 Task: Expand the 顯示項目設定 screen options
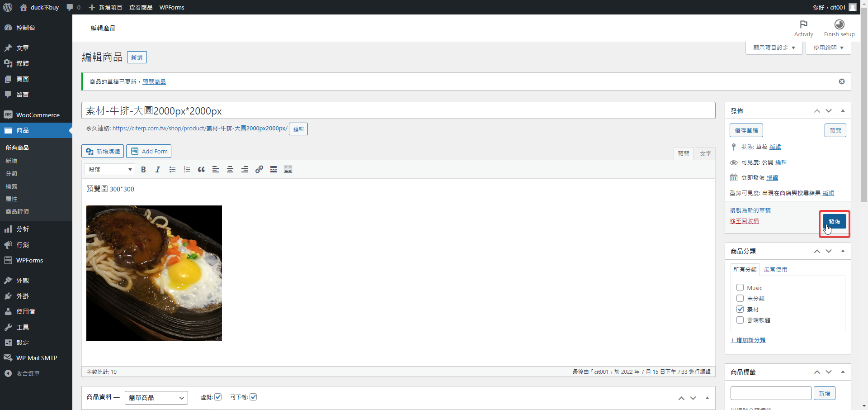tap(774, 48)
